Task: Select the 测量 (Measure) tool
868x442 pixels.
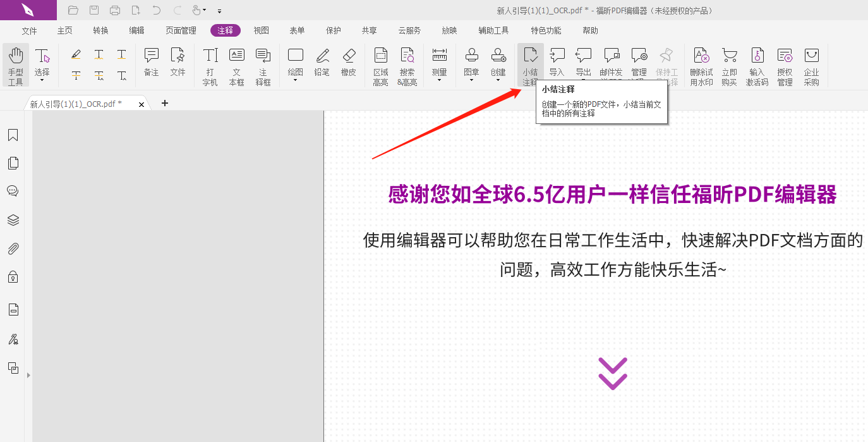Action: pyautogui.click(x=439, y=63)
